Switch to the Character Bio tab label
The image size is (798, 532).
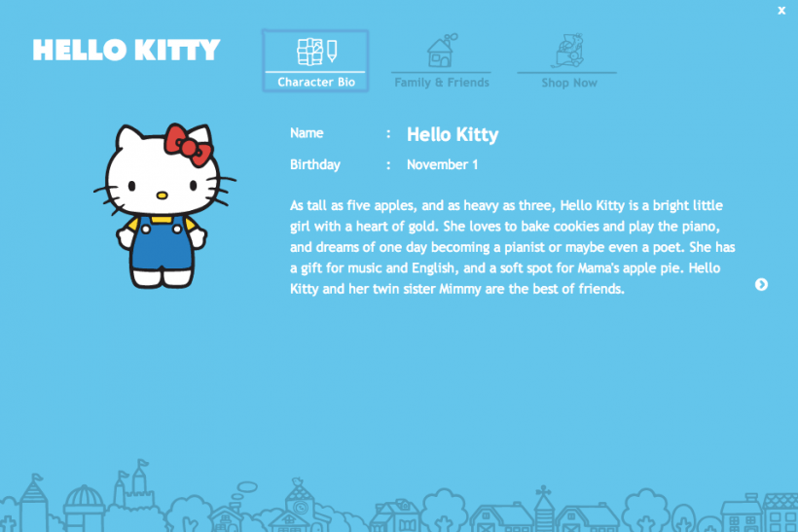point(316,83)
